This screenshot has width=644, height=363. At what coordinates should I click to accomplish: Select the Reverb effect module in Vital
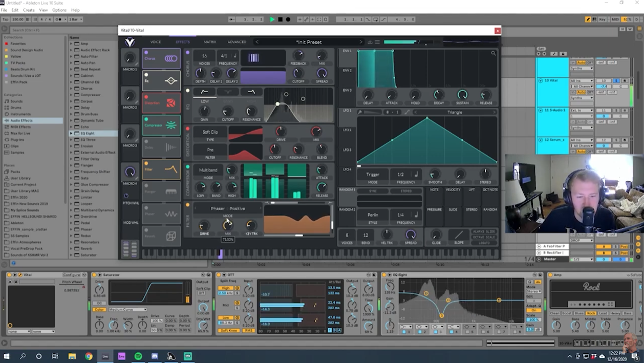pos(161,236)
